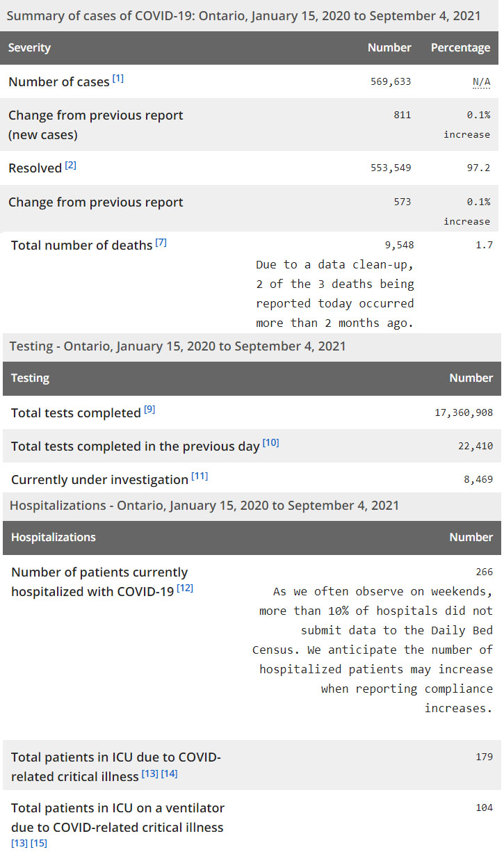Click the 266 hospitalized patients figure
Viewport: 504px width, 852px height.
[484, 572]
